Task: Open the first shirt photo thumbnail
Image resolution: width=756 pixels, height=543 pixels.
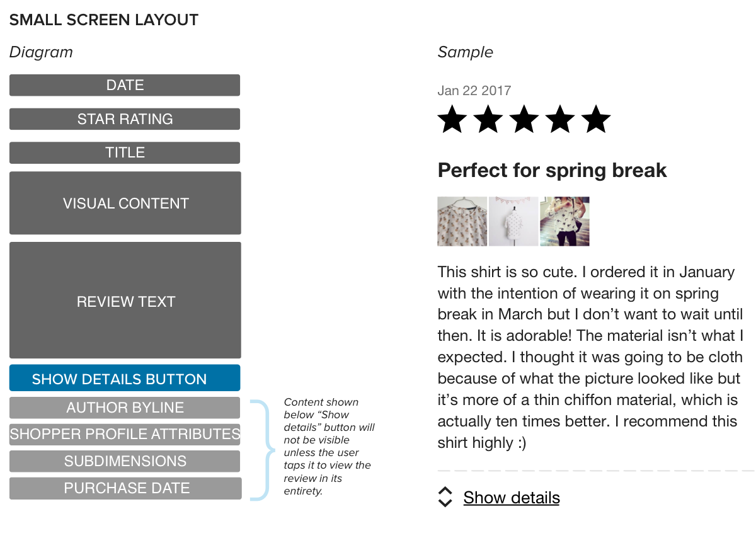Action: click(462, 221)
